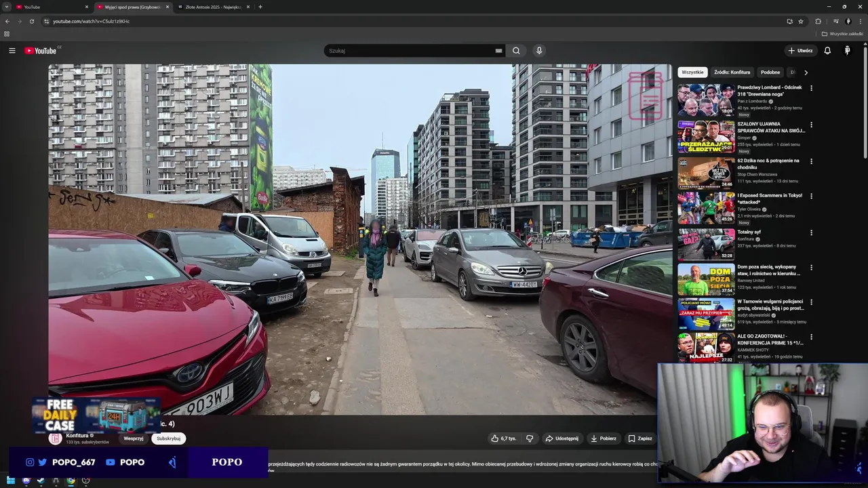Reload the page
This screenshot has height=488, width=868.
click(x=31, y=21)
